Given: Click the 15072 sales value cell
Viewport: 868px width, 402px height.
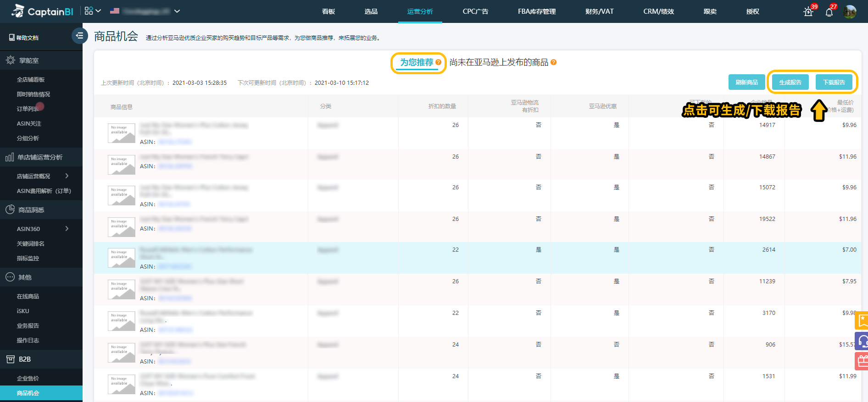Looking at the screenshot, I should [x=767, y=187].
